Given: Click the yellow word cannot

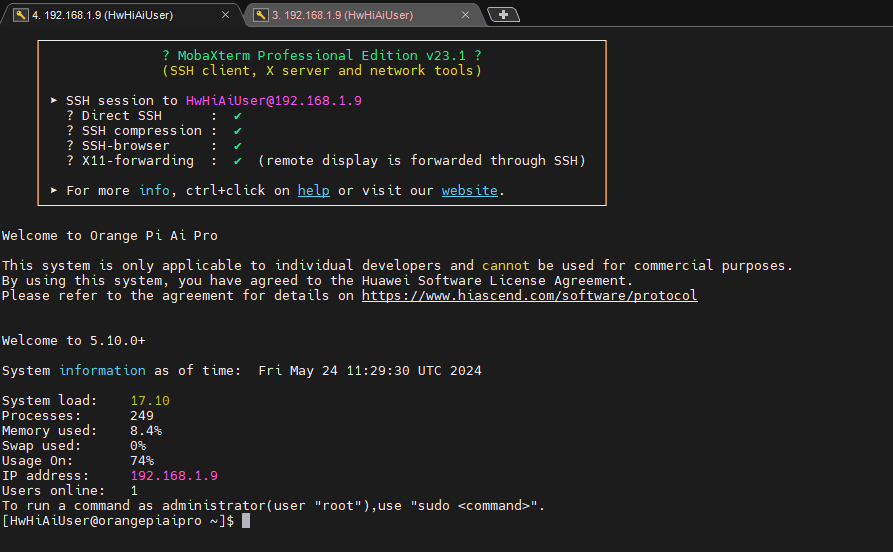Looking at the screenshot, I should pos(506,265).
